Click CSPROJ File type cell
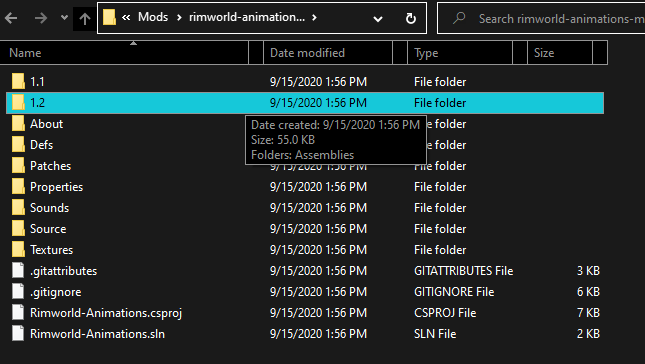Image resolution: width=645 pixels, height=364 pixels. click(x=445, y=313)
